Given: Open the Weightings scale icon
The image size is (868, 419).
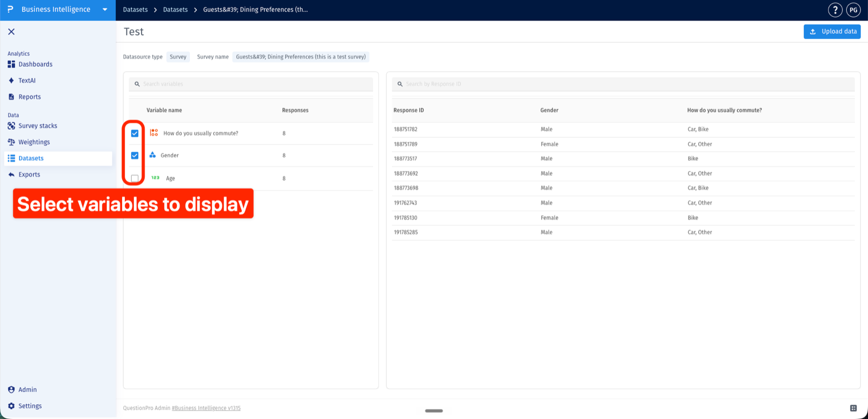Looking at the screenshot, I should pos(11,142).
